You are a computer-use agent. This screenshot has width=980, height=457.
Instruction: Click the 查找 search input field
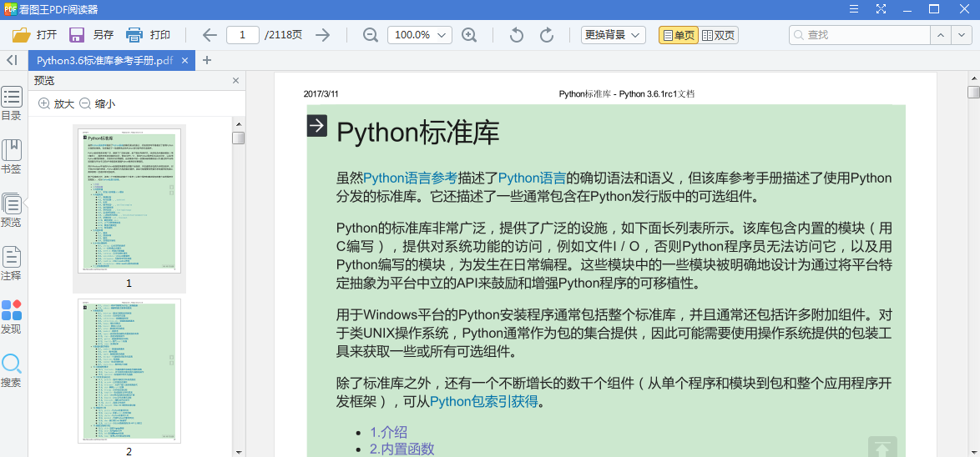click(860, 35)
